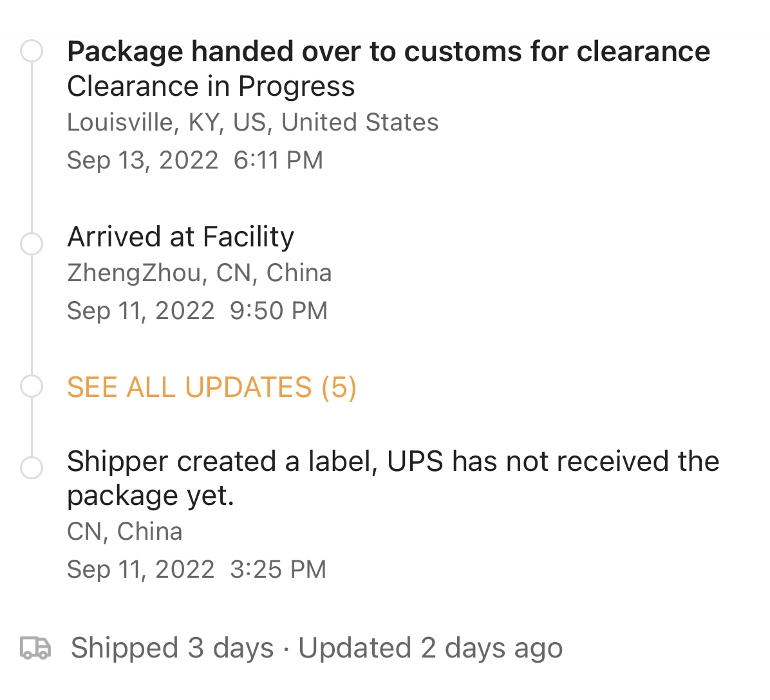
Task: Expand SEE ALL UPDATES (5)
Action: point(212,387)
